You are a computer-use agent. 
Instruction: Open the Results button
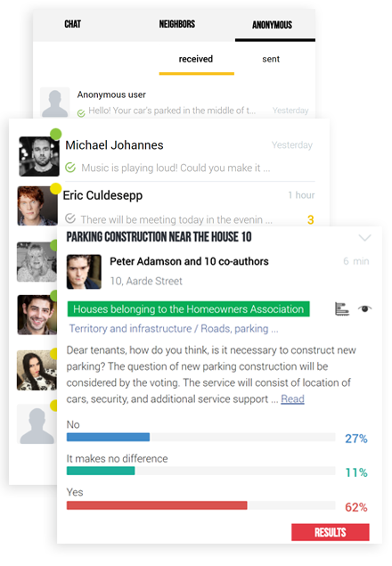point(331,532)
